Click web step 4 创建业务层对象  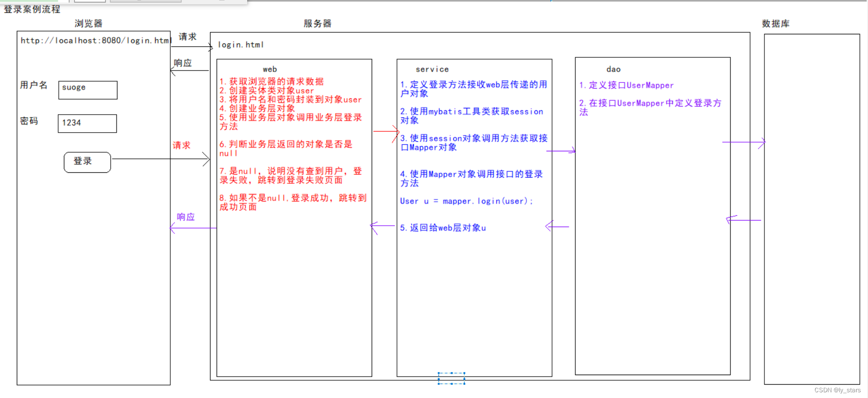pyautogui.click(x=257, y=108)
